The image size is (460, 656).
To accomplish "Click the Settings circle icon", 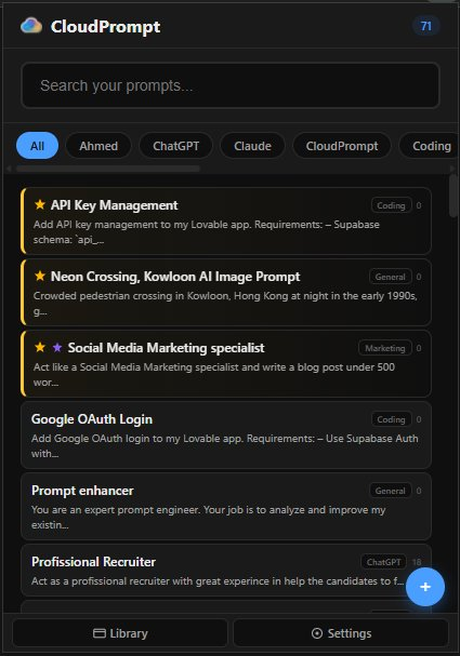I will tap(317, 633).
